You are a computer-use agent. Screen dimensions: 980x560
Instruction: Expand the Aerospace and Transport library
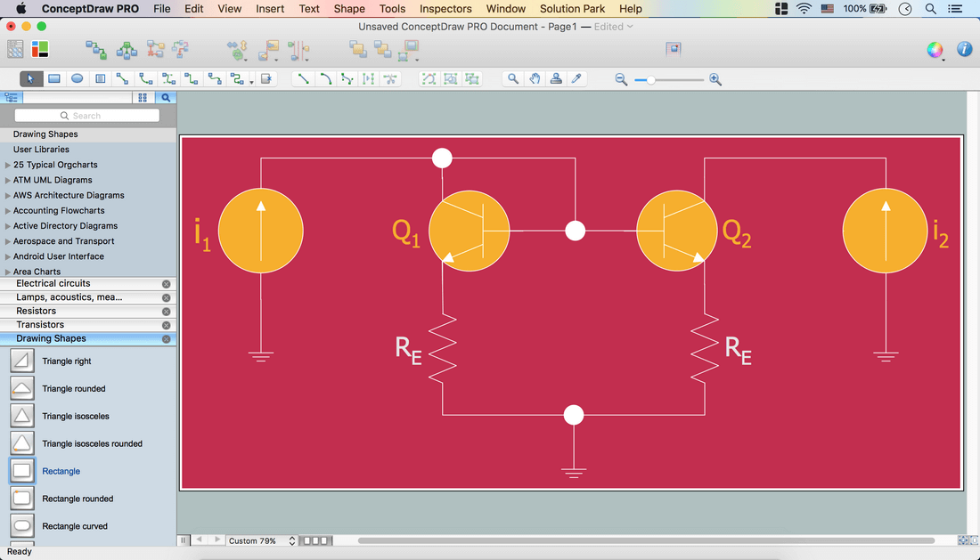[8, 241]
